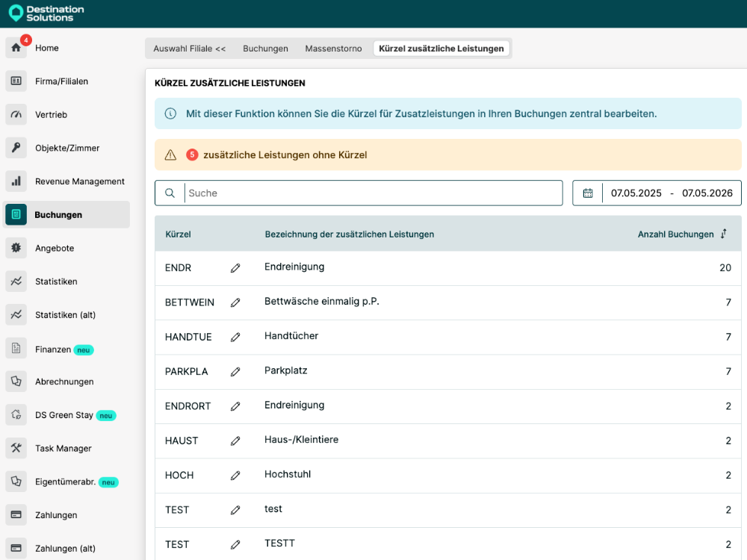The height and width of the screenshot is (560, 747).
Task: Click the Handtücher row text
Action: [x=291, y=336]
